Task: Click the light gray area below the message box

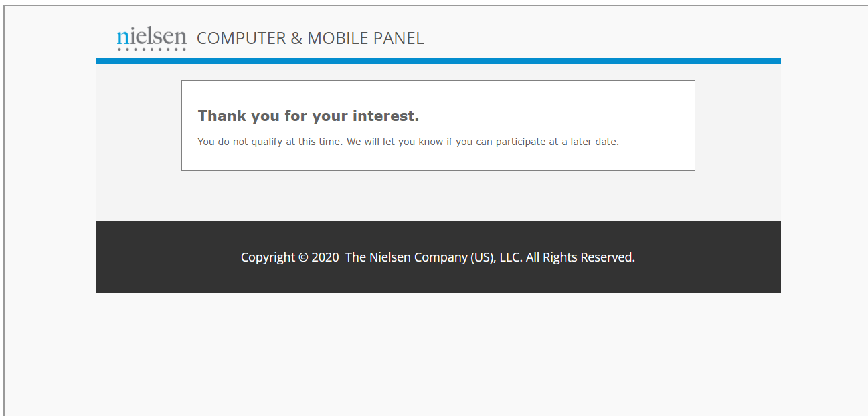Action: point(438,195)
